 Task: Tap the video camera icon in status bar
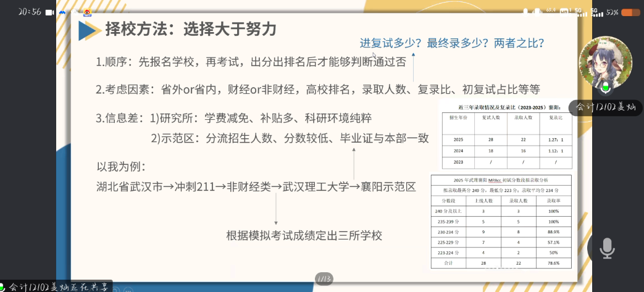(x=51, y=12)
